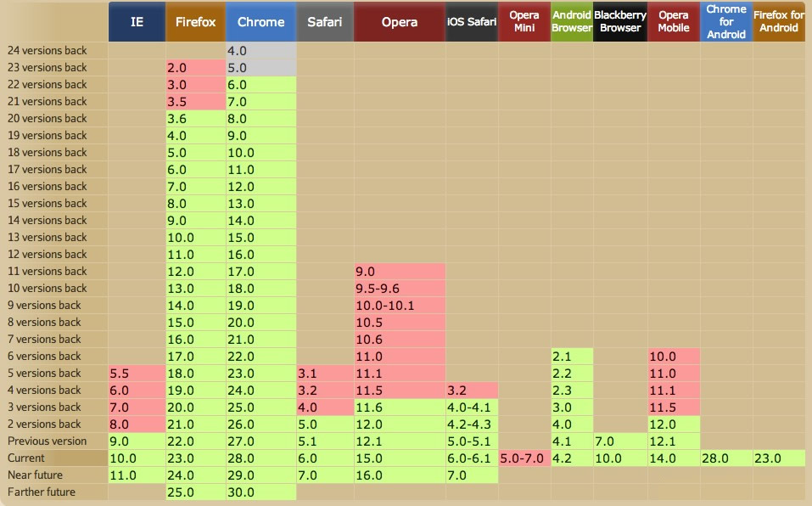Image resolution: width=812 pixels, height=506 pixels.
Task: Click the Opera Mini header
Action: pos(524,22)
